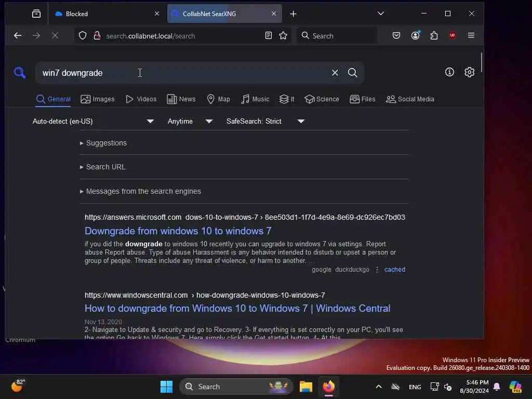Open SearXNG preferences gear icon

[469, 72]
